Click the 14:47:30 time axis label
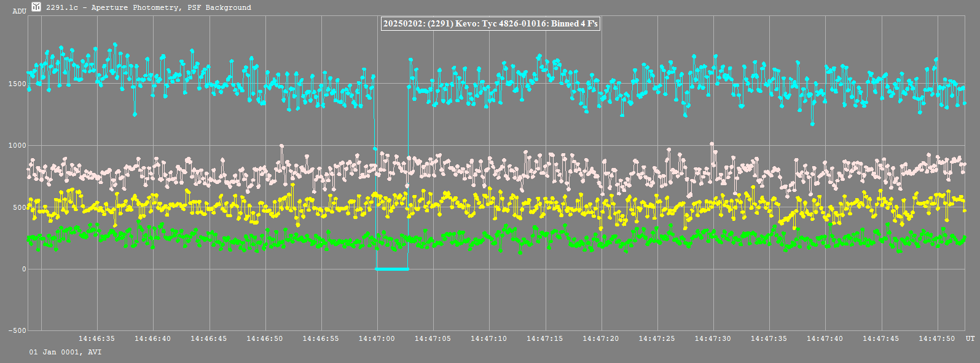Viewport: 980px width, 363px height. tap(713, 338)
